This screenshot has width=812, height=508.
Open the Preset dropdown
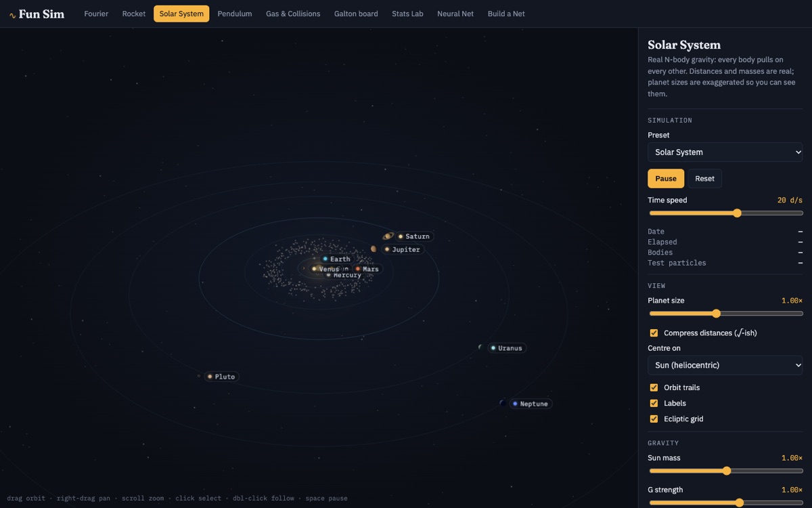click(x=725, y=152)
